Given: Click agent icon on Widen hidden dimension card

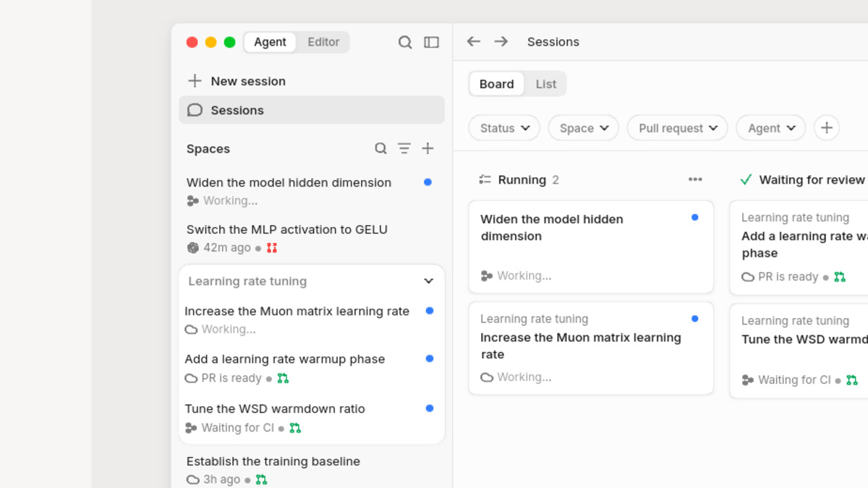Looking at the screenshot, I should 487,275.
